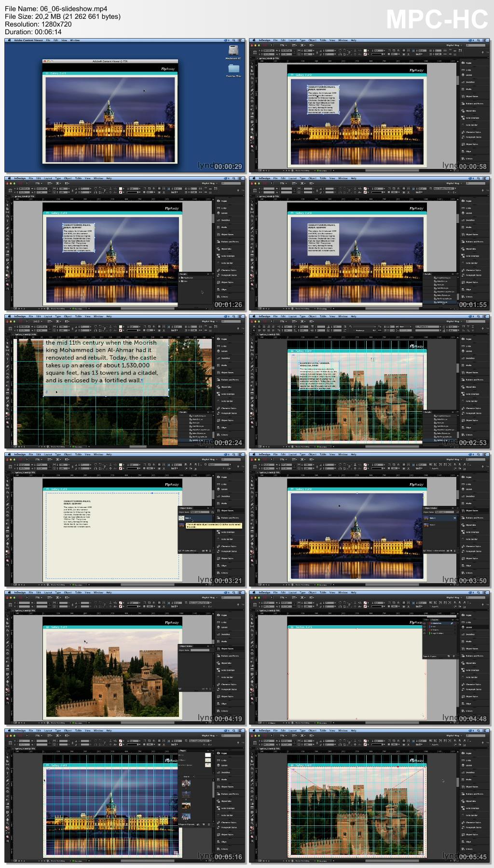
Task: Pick the Selection tool in 00:04:48 frame
Action: 252,616
